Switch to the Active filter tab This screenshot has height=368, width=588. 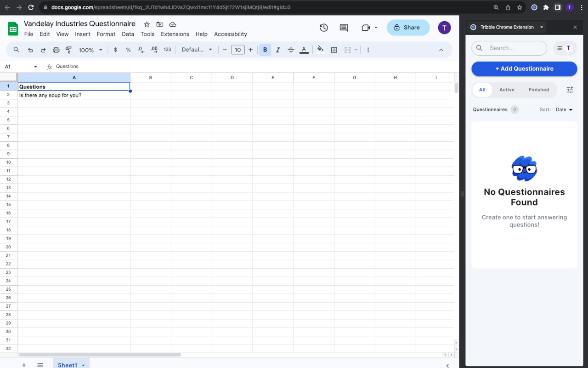pos(507,90)
